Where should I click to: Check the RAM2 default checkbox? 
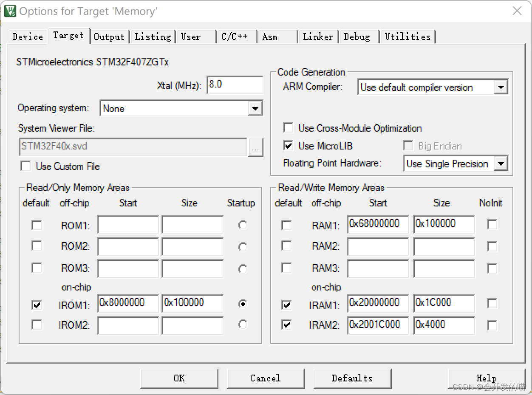[287, 246]
